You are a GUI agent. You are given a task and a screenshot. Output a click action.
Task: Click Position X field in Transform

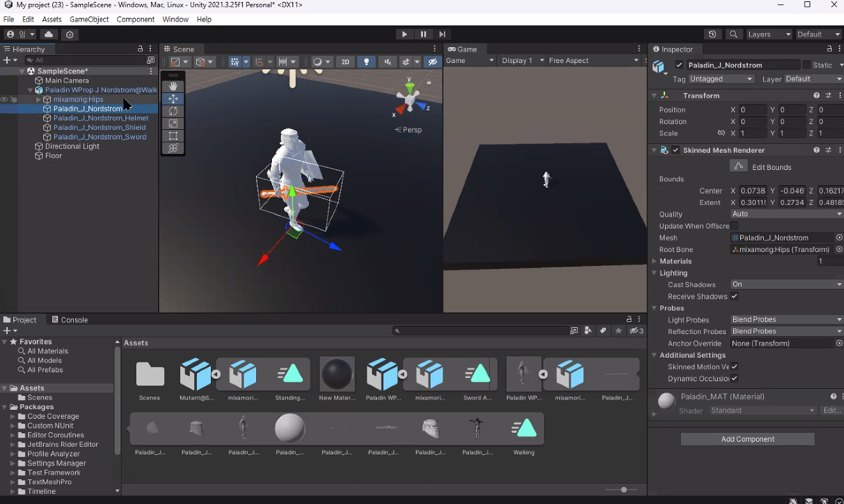tap(752, 110)
